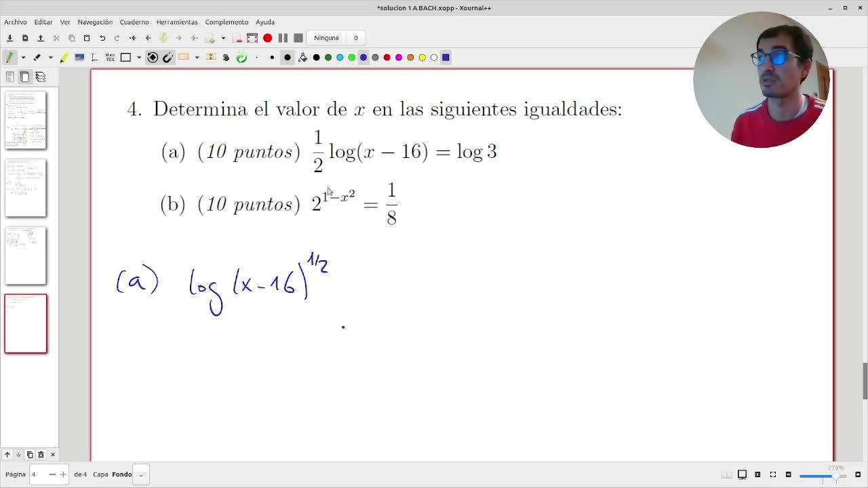The width and height of the screenshot is (868, 488).
Task: Click the Fill bucket icon
Action: click(302, 58)
